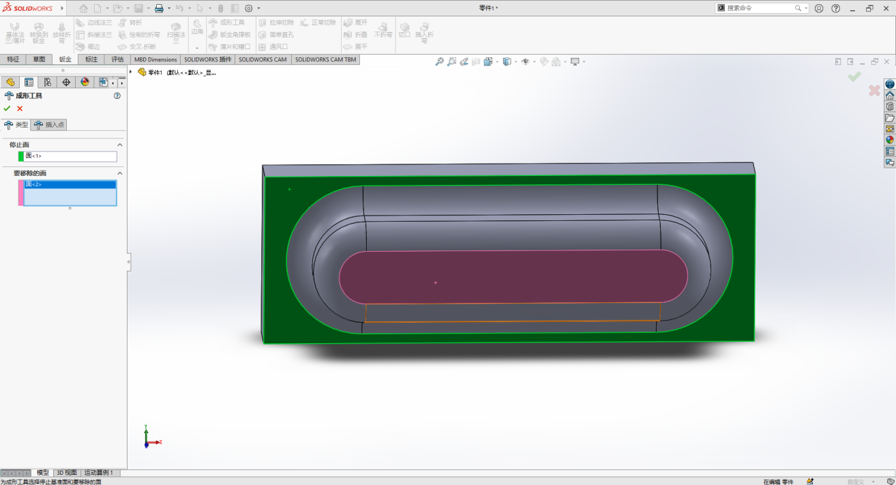Collapse the 停止面 section

[120, 145]
